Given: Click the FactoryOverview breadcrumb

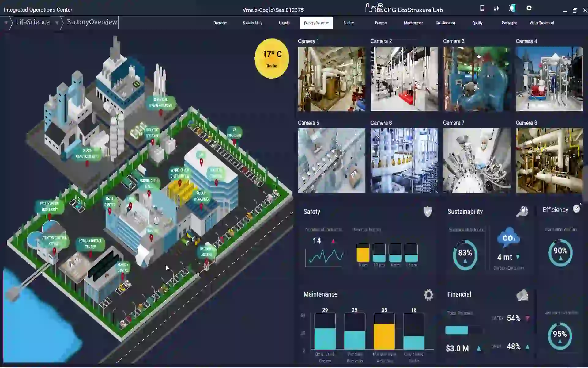Looking at the screenshot, I should [92, 22].
